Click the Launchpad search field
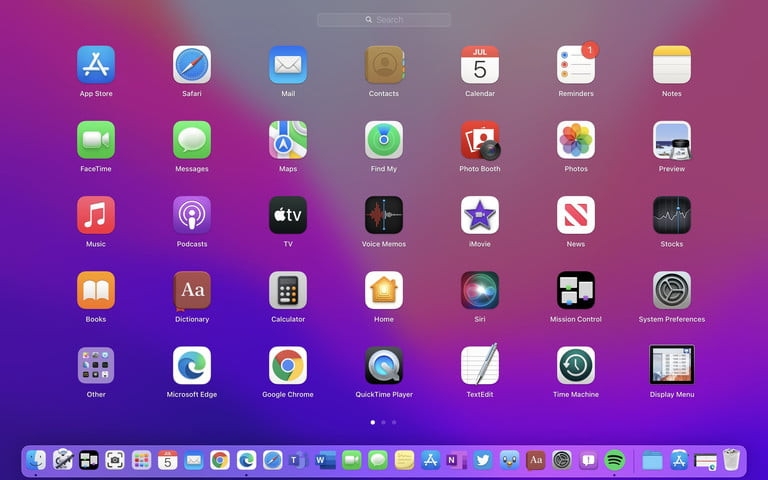 384,20
